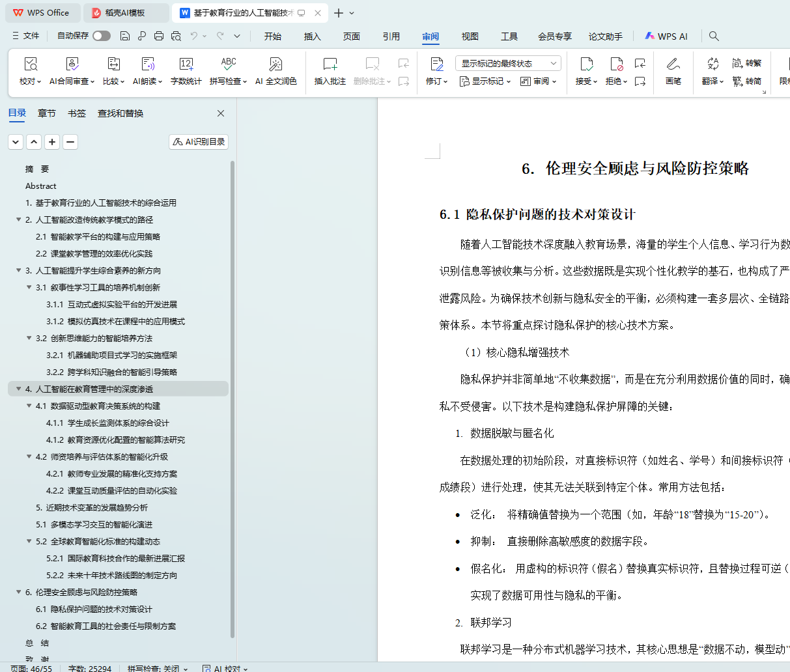Click the 比较 compare documents icon
This screenshot has height=672, width=790.
tap(113, 64)
